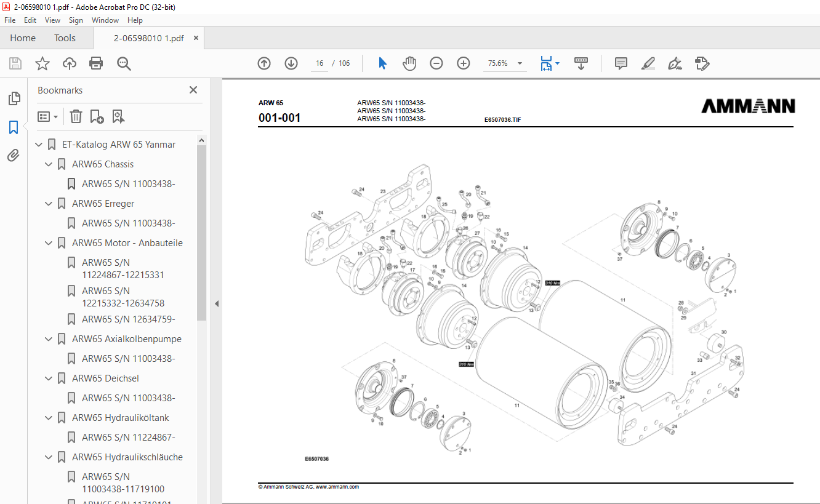Delete selected bookmark trash icon
820x504 pixels.
tap(76, 116)
